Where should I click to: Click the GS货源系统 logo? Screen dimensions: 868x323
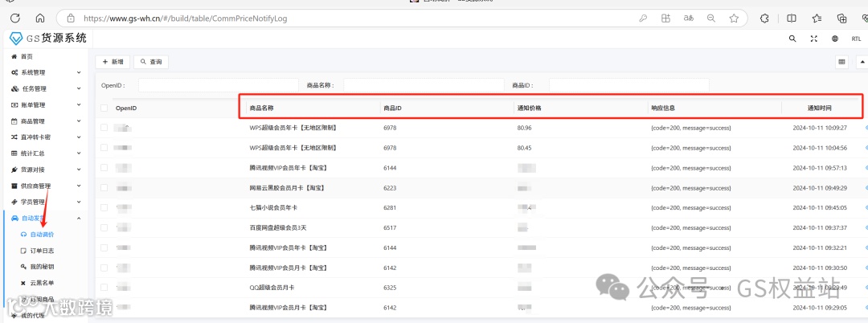click(48, 38)
